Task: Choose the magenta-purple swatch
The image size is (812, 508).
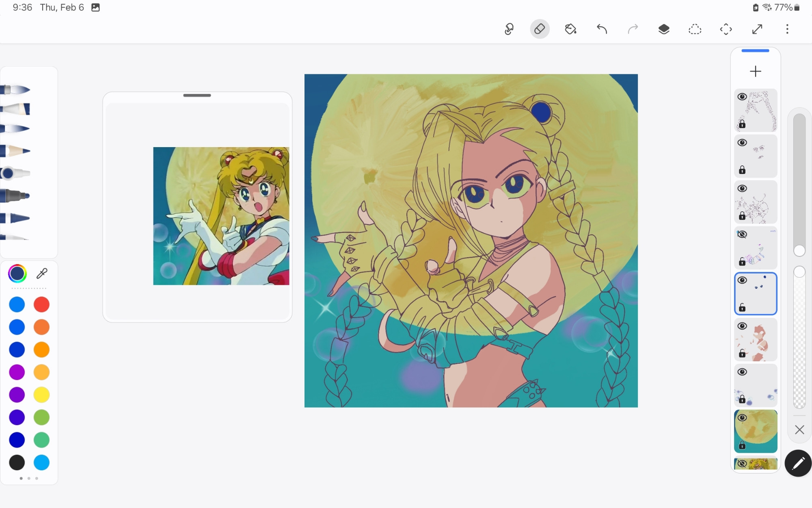Action: [x=17, y=372]
